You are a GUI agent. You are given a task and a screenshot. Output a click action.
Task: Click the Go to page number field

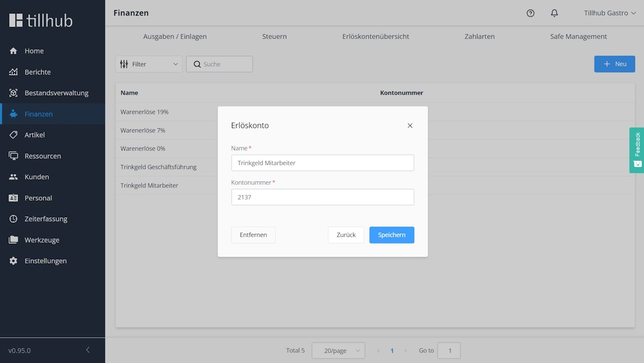449,350
